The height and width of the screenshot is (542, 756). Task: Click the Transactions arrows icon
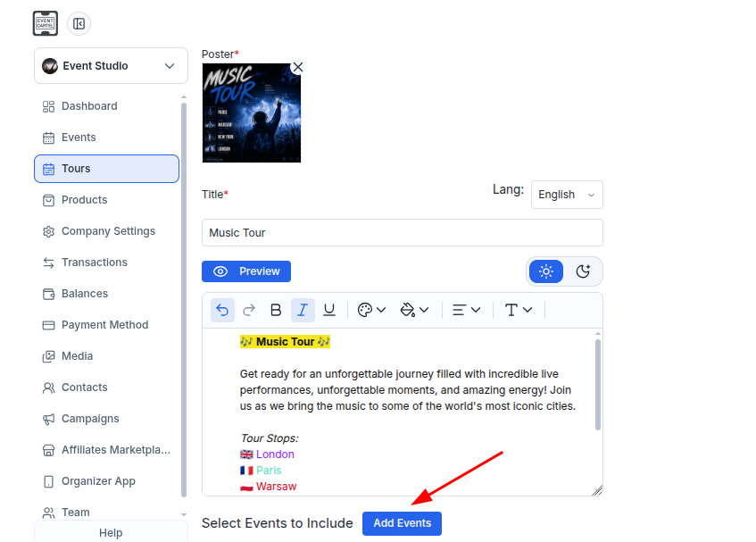tap(49, 263)
